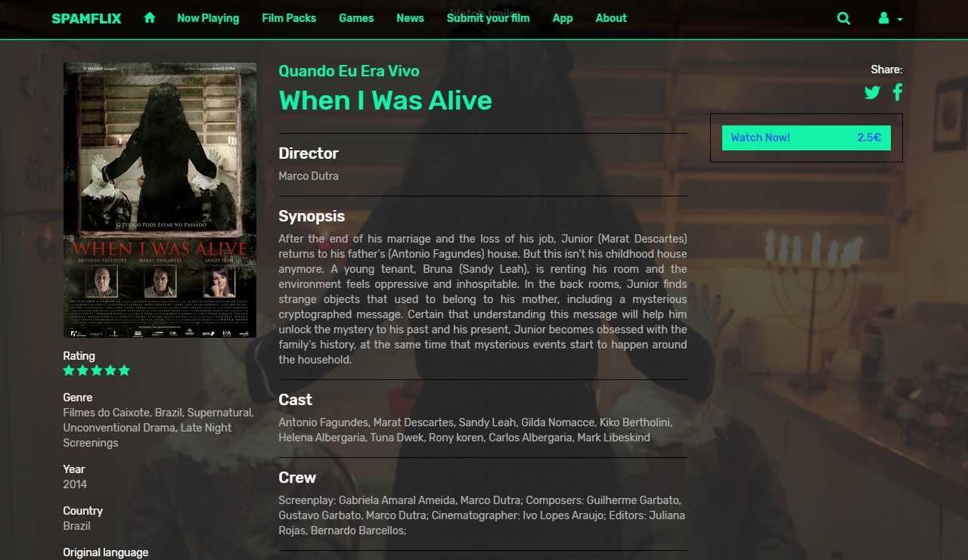Image resolution: width=968 pixels, height=560 pixels.
Task: Go to the Games page
Action: click(356, 18)
